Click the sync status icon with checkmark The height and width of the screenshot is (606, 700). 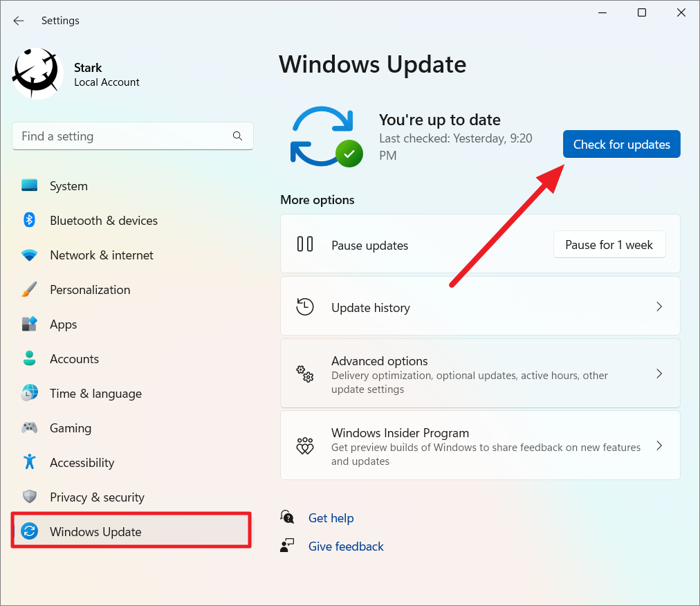click(x=326, y=137)
